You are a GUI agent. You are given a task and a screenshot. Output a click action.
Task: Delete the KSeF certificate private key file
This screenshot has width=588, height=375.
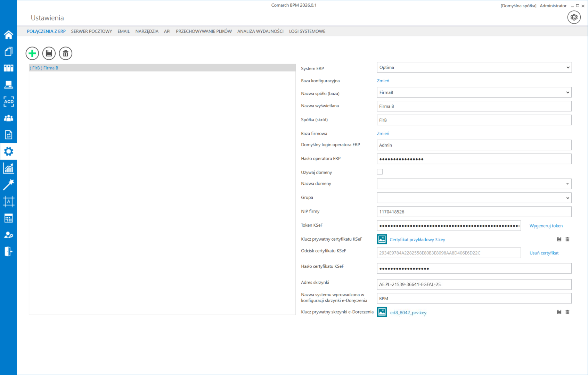tap(567, 239)
